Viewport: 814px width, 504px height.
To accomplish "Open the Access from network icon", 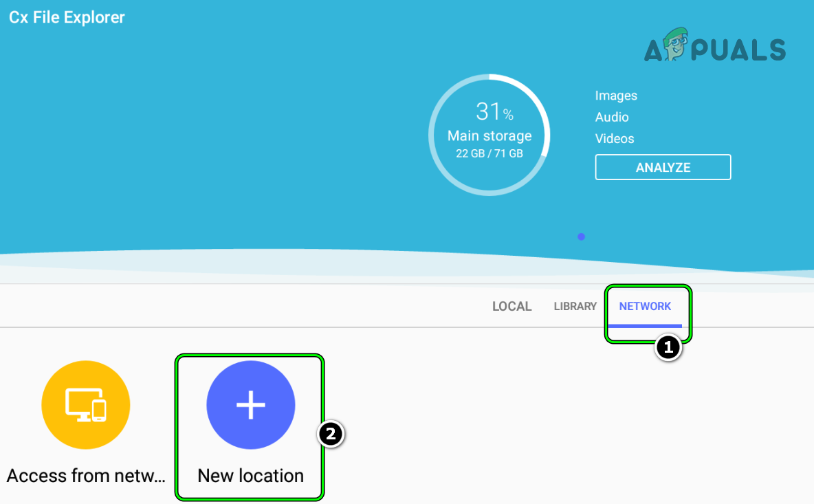I will point(86,405).
